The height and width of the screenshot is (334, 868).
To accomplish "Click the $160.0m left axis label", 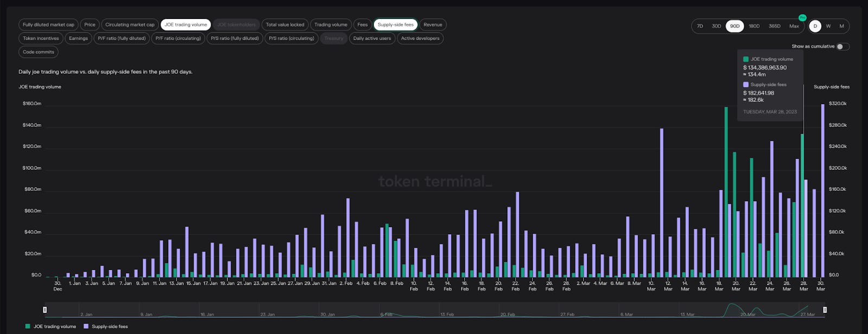I will tap(32, 104).
